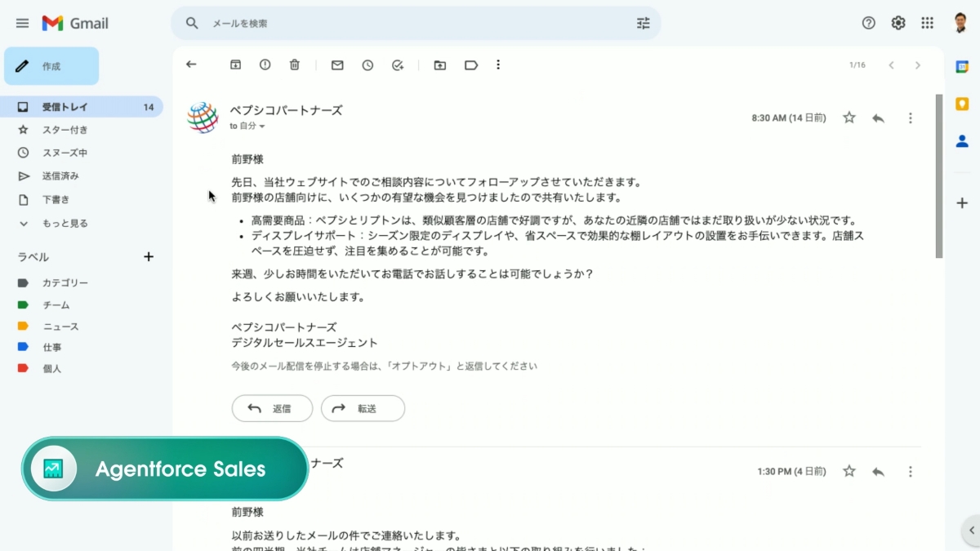Click the 転送 forward button
The width and height of the screenshot is (980, 551).
363,408
